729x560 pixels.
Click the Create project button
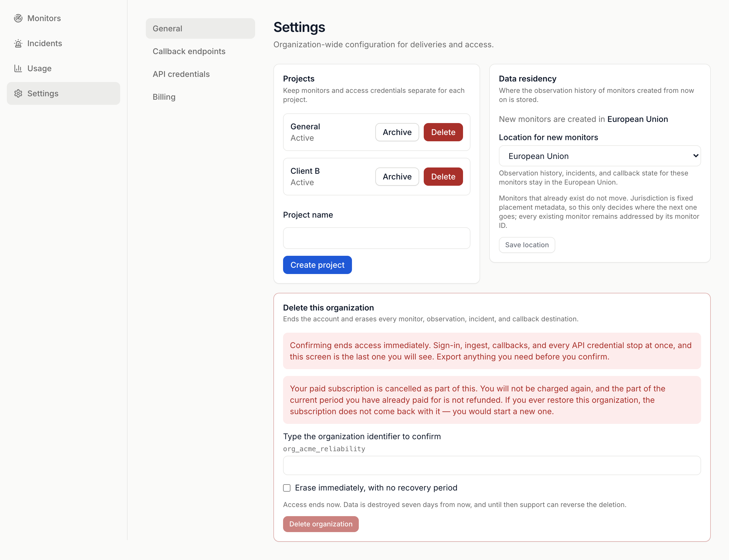(x=317, y=265)
